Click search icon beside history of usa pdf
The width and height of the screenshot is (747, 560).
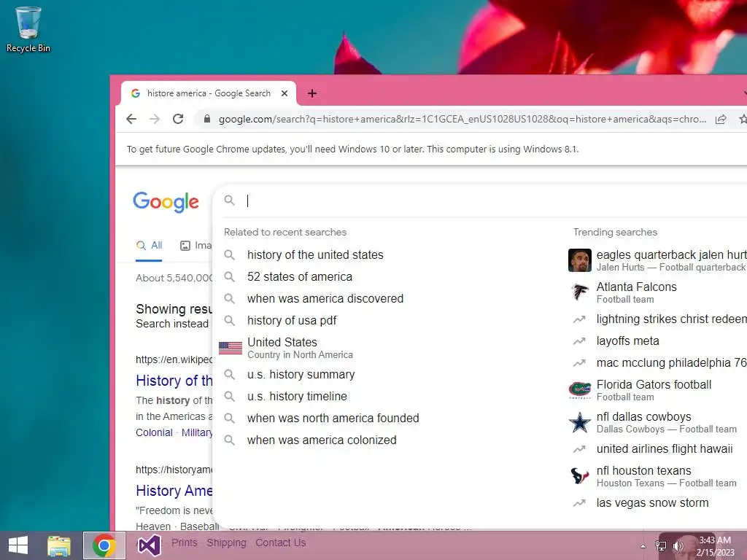coord(230,321)
